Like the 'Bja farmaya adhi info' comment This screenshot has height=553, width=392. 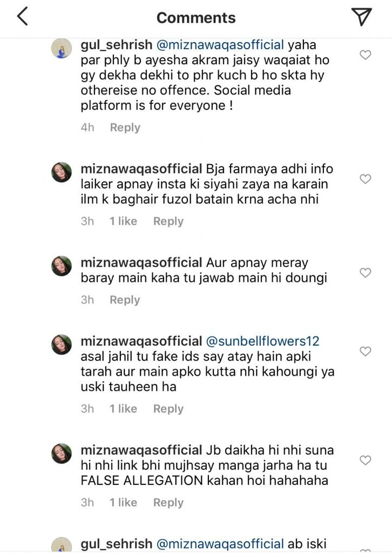click(x=366, y=179)
